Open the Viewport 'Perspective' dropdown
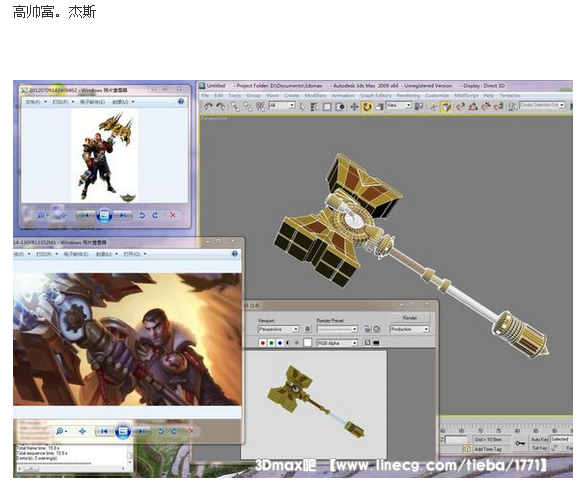The height and width of the screenshot is (482, 576). [278, 329]
